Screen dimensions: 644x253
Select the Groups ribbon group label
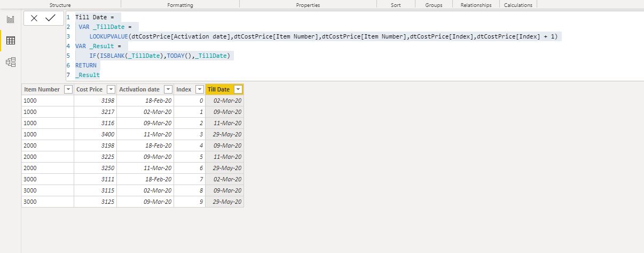pos(434,5)
